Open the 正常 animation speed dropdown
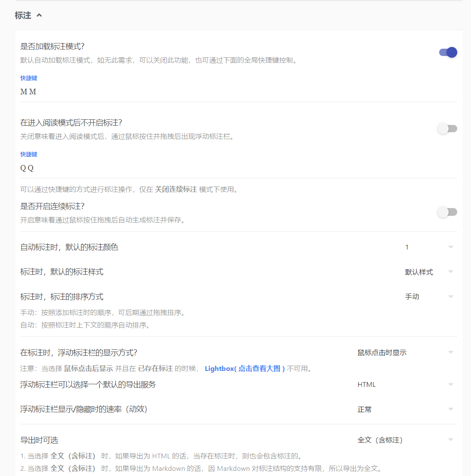Image resolution: width=471 pixels, height=476 pixels. point(406,410)
